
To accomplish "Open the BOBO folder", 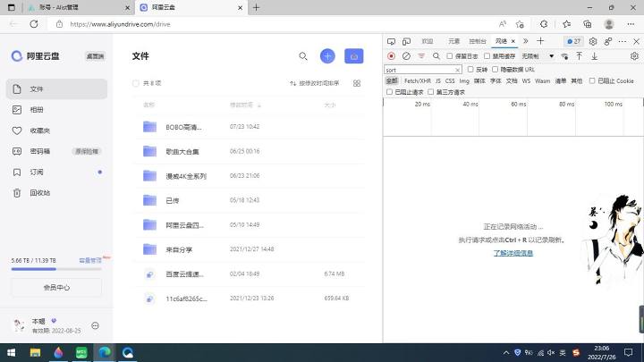I will (249, 127).
